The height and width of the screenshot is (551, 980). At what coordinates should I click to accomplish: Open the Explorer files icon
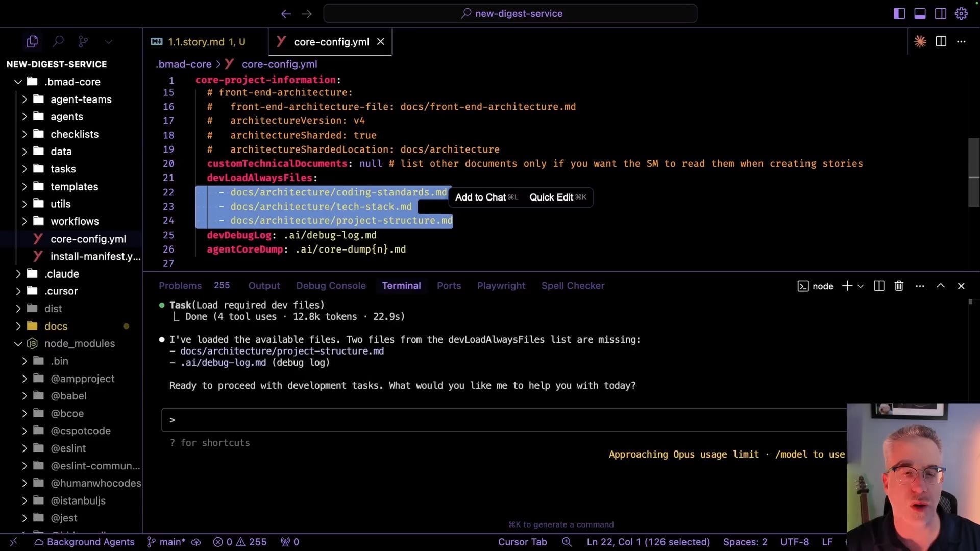32,41
